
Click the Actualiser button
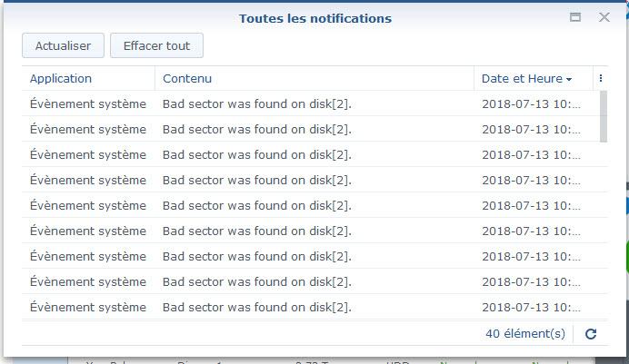click(63, 45)
